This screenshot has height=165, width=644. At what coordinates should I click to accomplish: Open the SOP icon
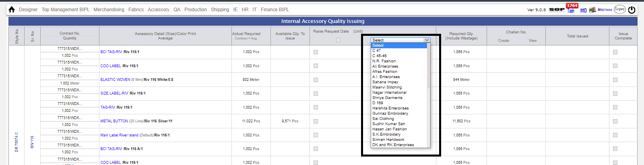pos(557,10)
